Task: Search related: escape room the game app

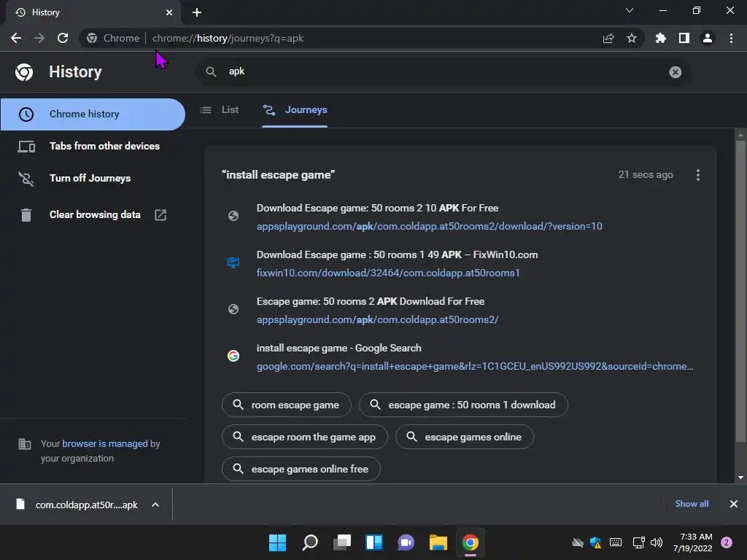Action: (304, 437)
